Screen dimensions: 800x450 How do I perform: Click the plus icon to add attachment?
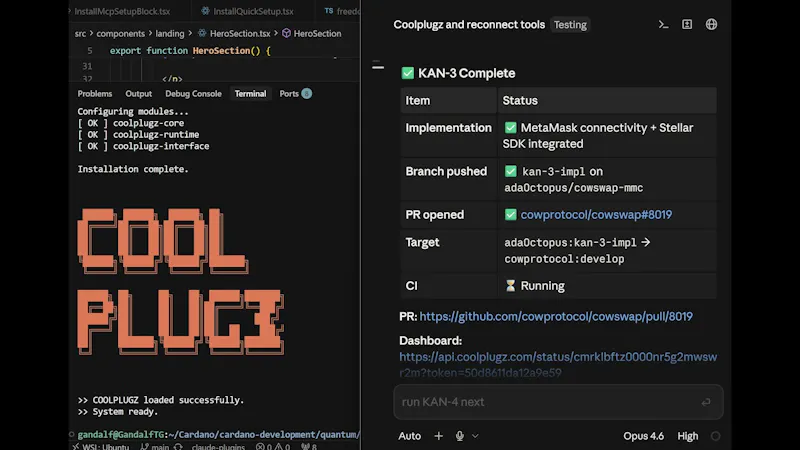[x=438, y=436]
